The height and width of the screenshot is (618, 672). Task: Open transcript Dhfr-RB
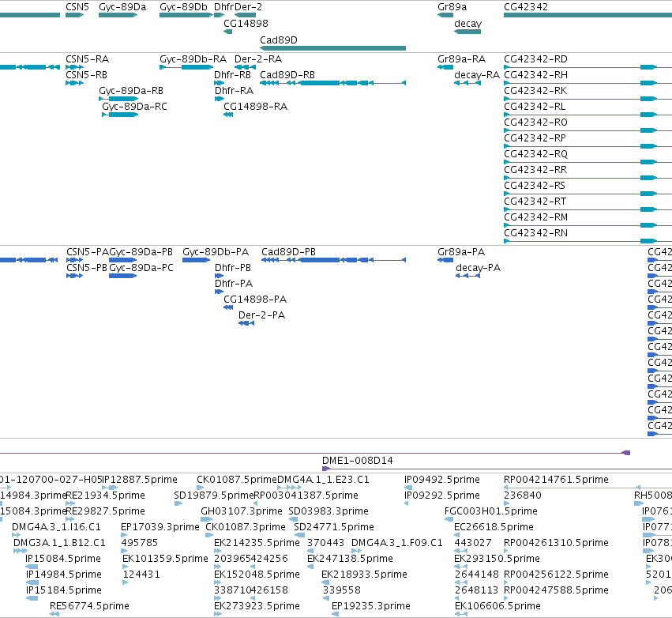(x=233, y=75)
